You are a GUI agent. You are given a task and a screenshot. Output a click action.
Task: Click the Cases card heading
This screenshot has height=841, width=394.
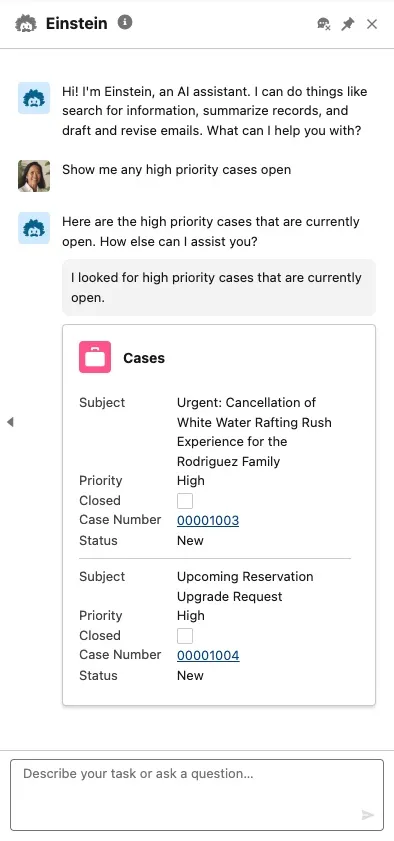click(144, 358)
